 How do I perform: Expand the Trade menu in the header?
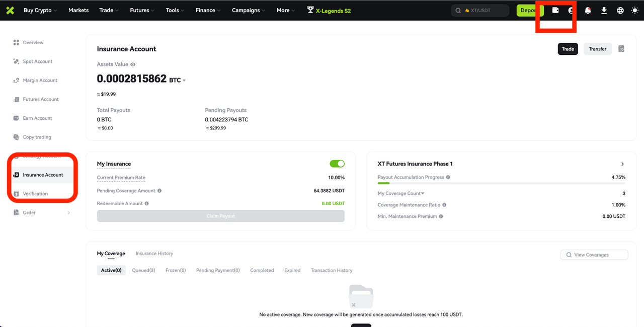pyautogui.click(x=109, y=10)
